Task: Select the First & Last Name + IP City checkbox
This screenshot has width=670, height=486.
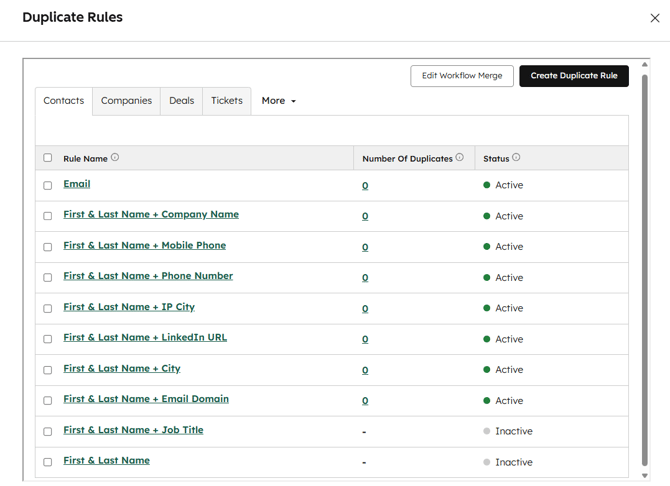Action: pos(47,308)
